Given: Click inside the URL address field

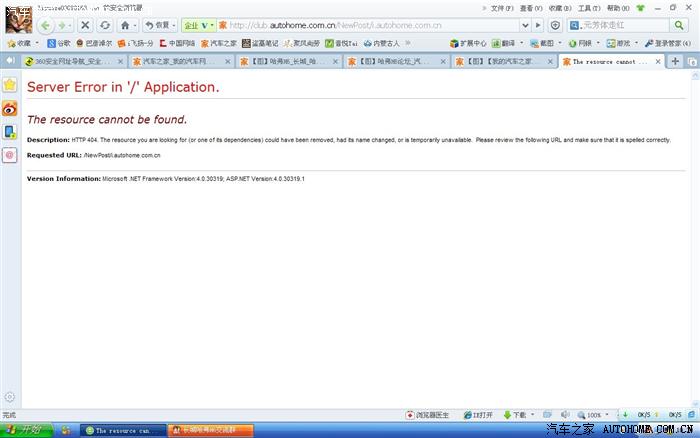Looking at the screenshot, I should pos(370,25).
